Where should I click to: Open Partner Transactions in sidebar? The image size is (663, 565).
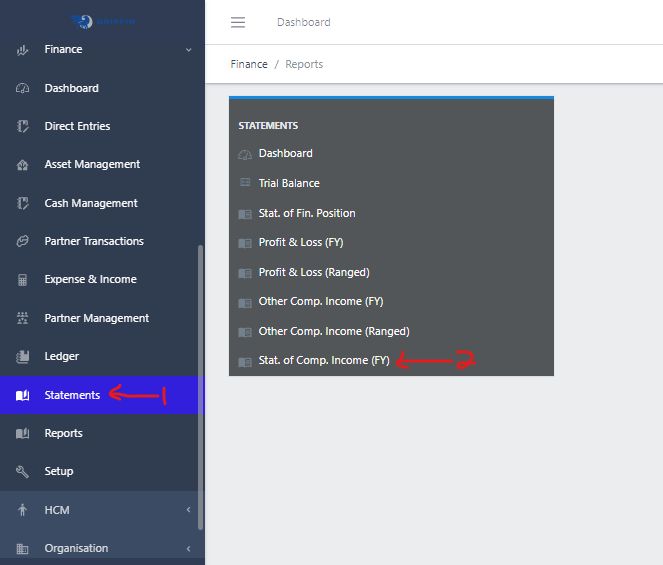tap(94, 241)
